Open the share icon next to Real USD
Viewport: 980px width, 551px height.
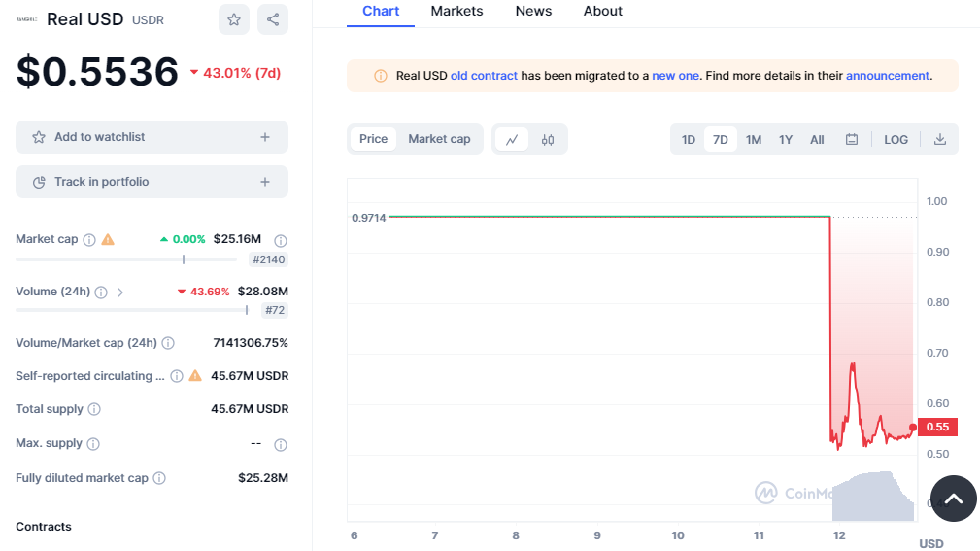(273, 19)
